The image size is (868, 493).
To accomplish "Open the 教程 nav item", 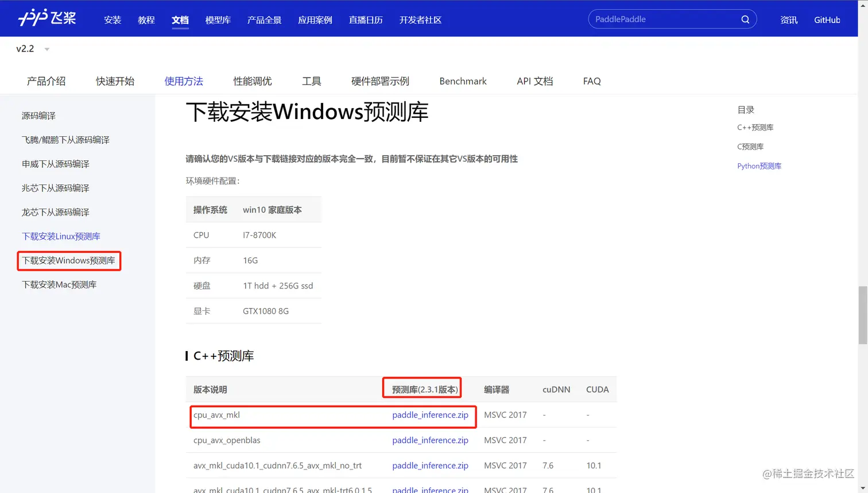I will [146, 20].
